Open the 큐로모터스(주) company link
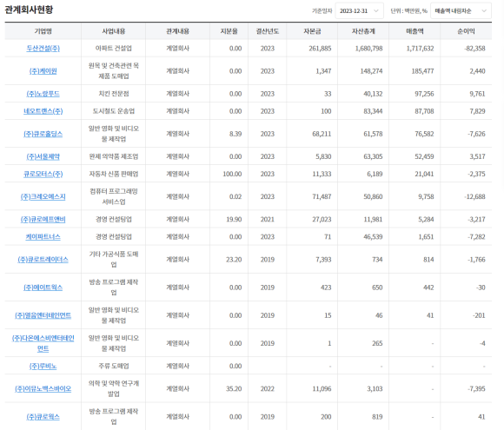Image resolution: width=504 pixels, height=430 pixels. pyautogui.click(x=43, y=174)
